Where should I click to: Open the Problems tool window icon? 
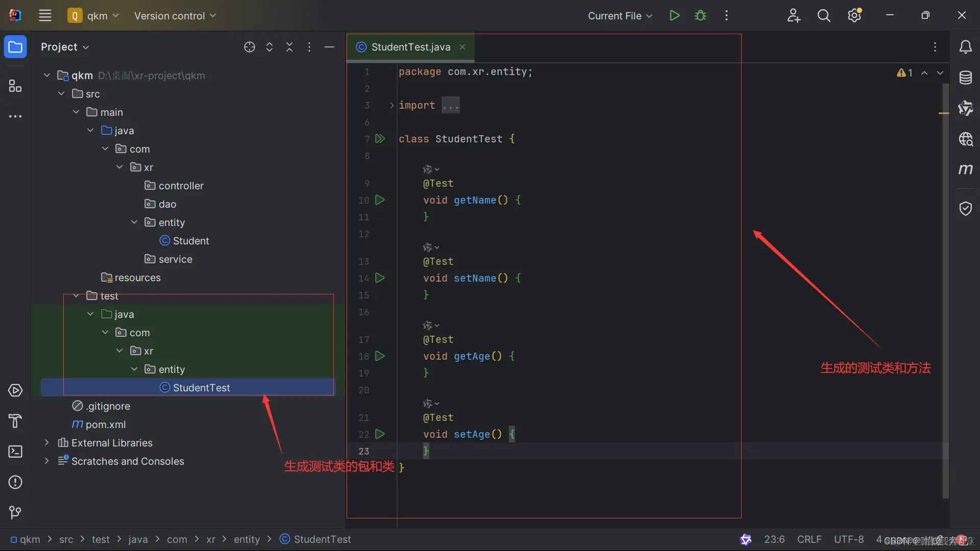(x=15, y=482)
